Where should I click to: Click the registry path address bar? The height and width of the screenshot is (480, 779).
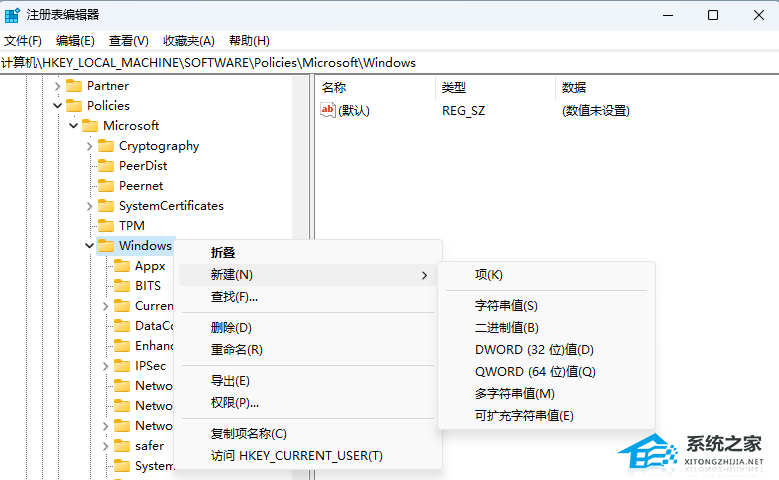(390, 63)
